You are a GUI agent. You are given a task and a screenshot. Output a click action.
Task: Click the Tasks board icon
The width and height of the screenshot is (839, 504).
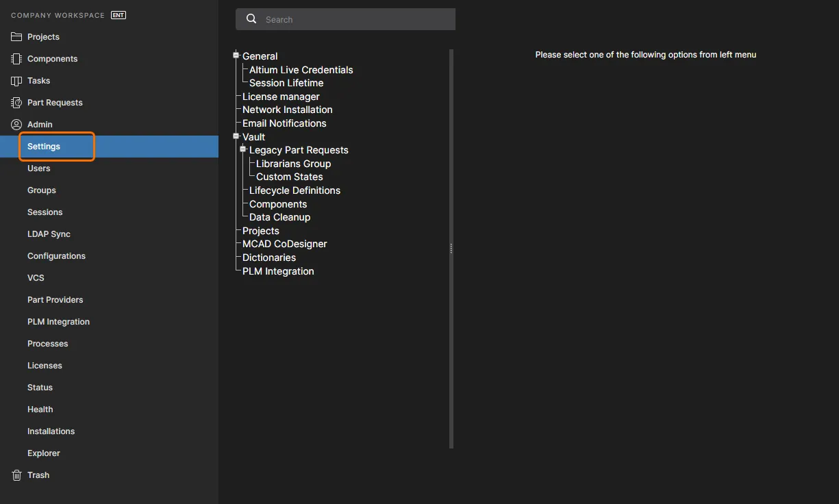pyautogui.click(x=16, y=81)
